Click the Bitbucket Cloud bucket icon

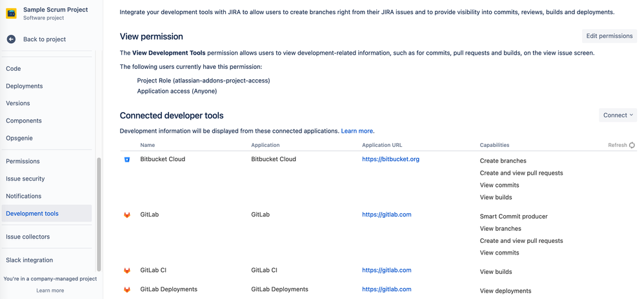127,160
